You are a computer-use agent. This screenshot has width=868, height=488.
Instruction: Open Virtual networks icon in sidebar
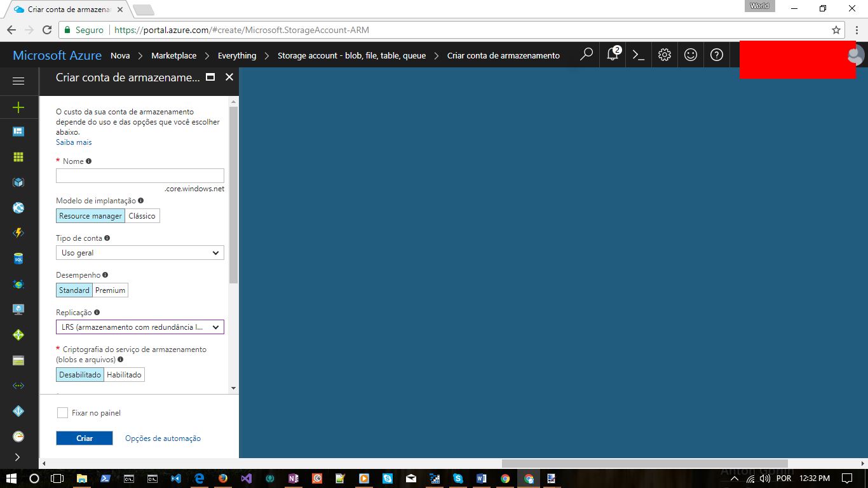point(18,386)
